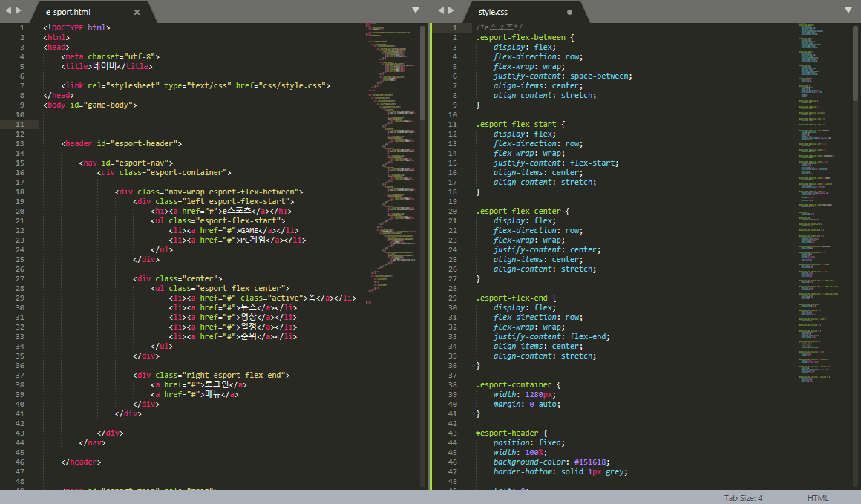Image resolution: width=861 pixels, height=504 pixels.
Task: Click the PC게임 list item text
Action: tap(253, 240)
